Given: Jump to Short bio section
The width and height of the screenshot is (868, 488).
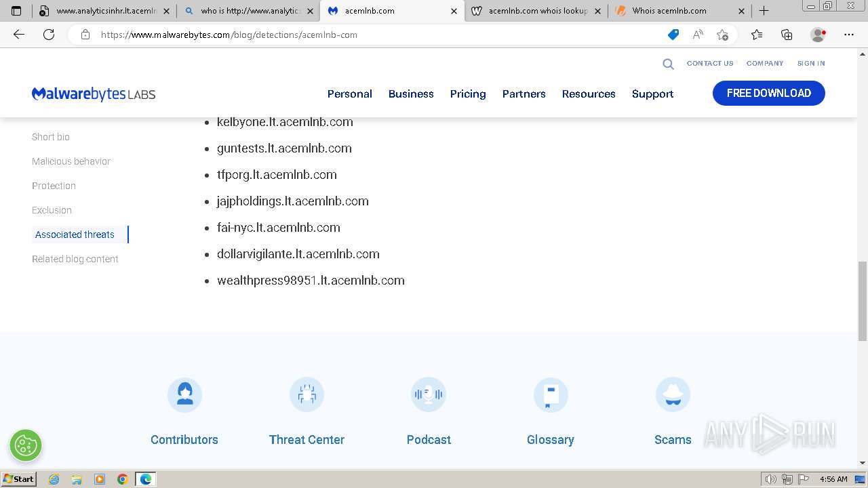Looking at the screenshot, I should 51,137.
